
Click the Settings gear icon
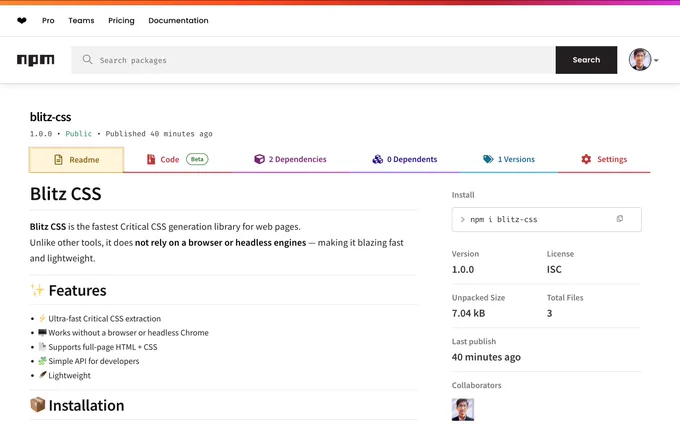point(586,159)
